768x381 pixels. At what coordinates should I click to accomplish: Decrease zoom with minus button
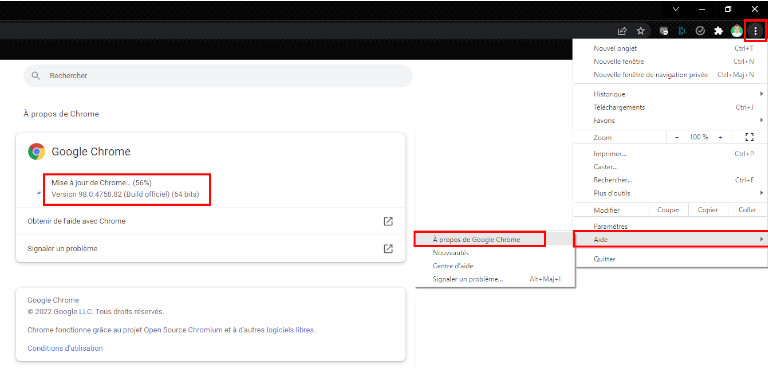pyautogui.click(x=677, y=138)
